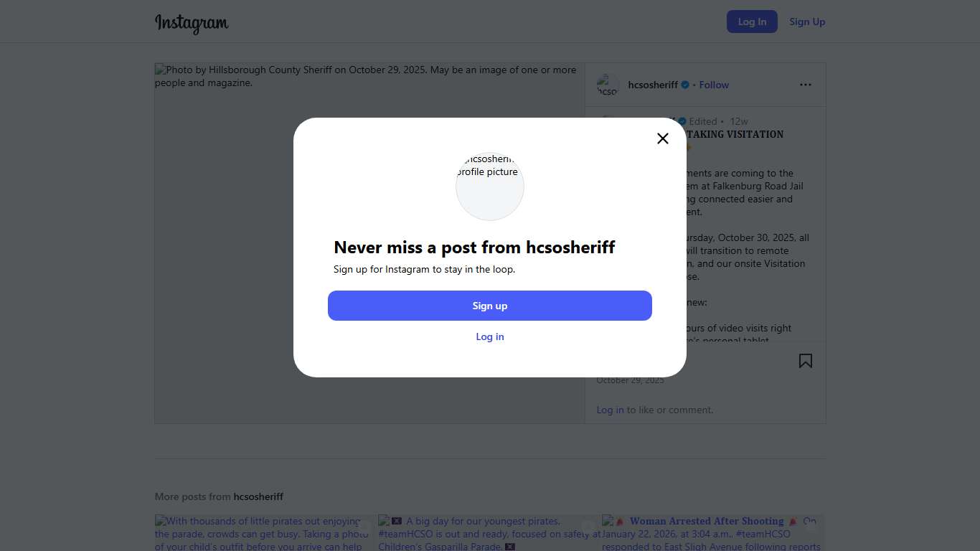Click hcsosheriff avatar in post header
Image resolution: width=980 pixels, height=551 pixels.
pos(608,85)
